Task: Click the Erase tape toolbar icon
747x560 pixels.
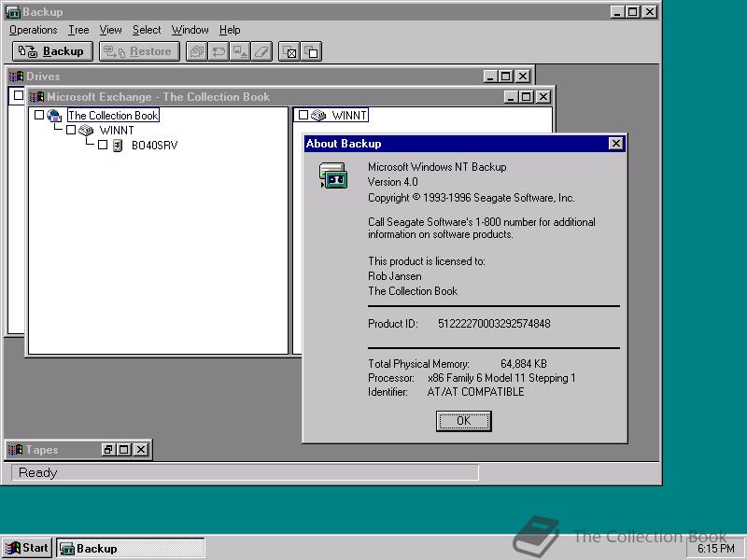Action: coord(261,51)
